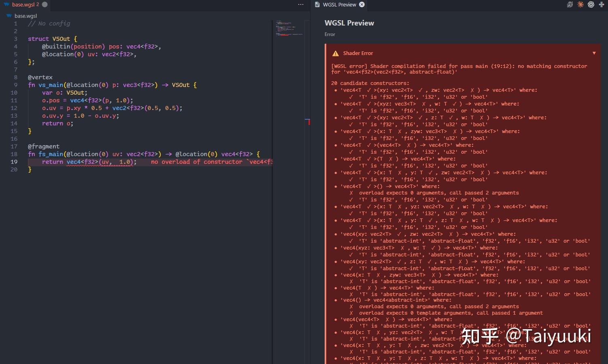Open the ChatGPT extension icon in the title bar

pos(591,4)
